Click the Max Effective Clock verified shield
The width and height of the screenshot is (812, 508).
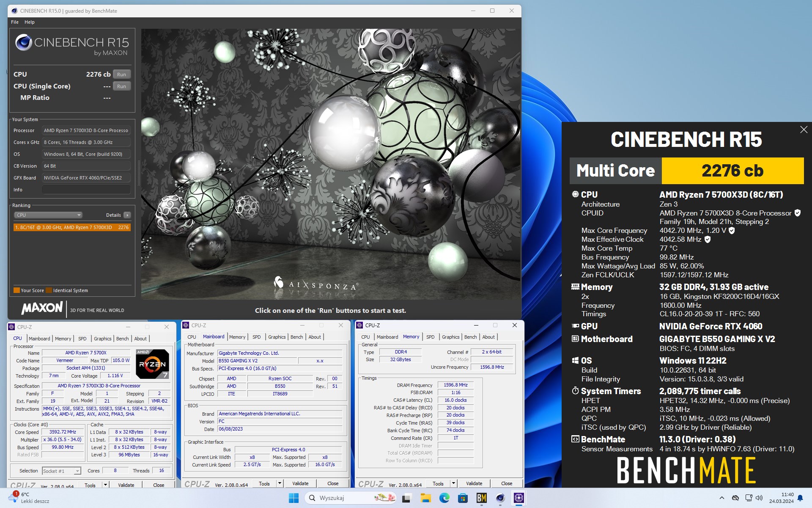pyautogui.click(x=708, y=239)
